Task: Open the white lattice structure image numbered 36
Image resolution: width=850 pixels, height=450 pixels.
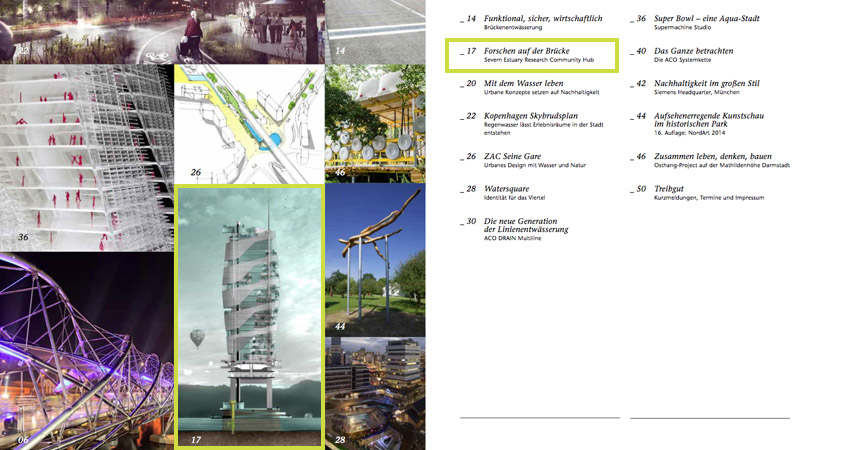Action: tap(87, 158)
